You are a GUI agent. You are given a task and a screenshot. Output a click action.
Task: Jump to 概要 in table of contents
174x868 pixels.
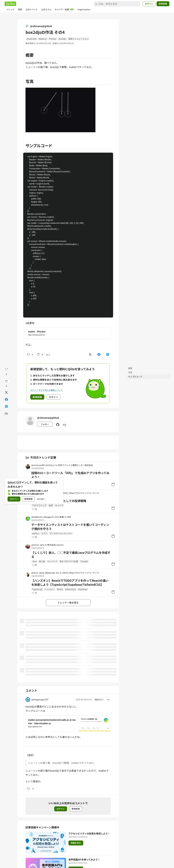click(x=130, y=368)
